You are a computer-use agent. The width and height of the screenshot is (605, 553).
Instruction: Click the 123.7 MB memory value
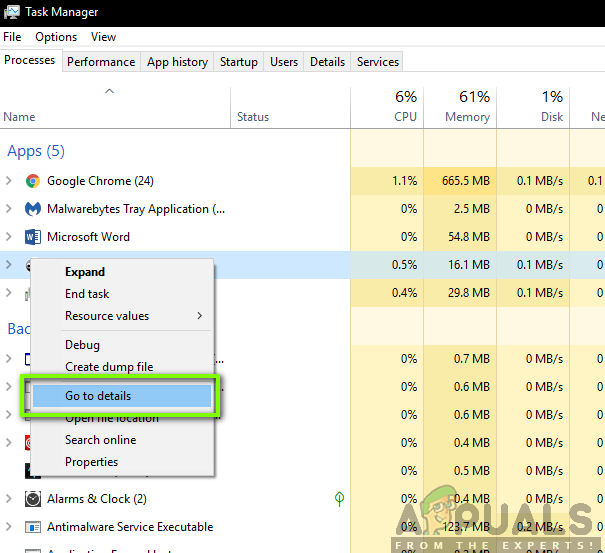pyautogui.click(x=466, y=527)
